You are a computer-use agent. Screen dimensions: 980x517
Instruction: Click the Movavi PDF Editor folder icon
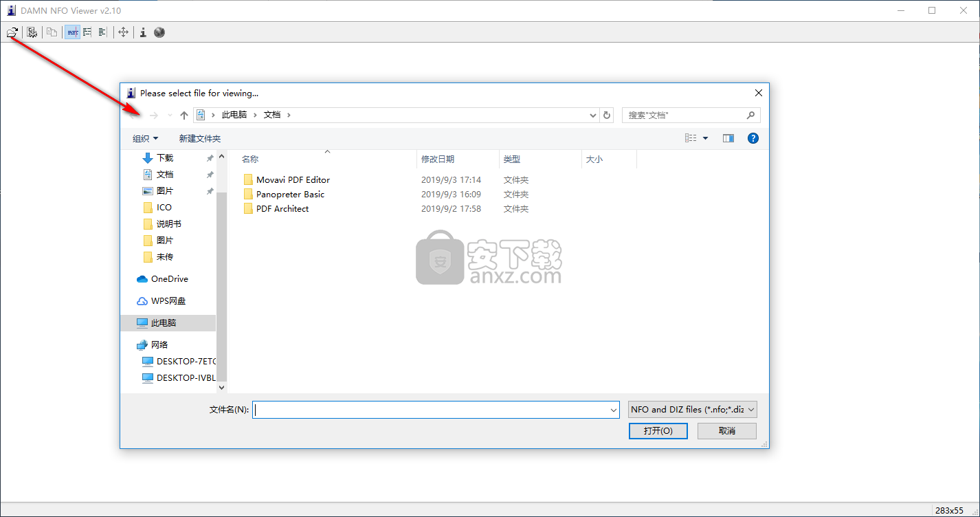(248, 179)
